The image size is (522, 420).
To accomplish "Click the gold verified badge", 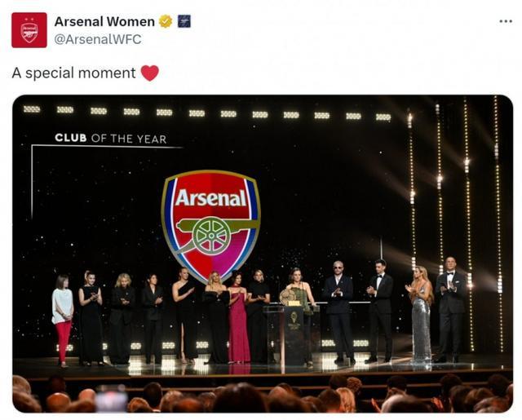I will coord(166,21).
